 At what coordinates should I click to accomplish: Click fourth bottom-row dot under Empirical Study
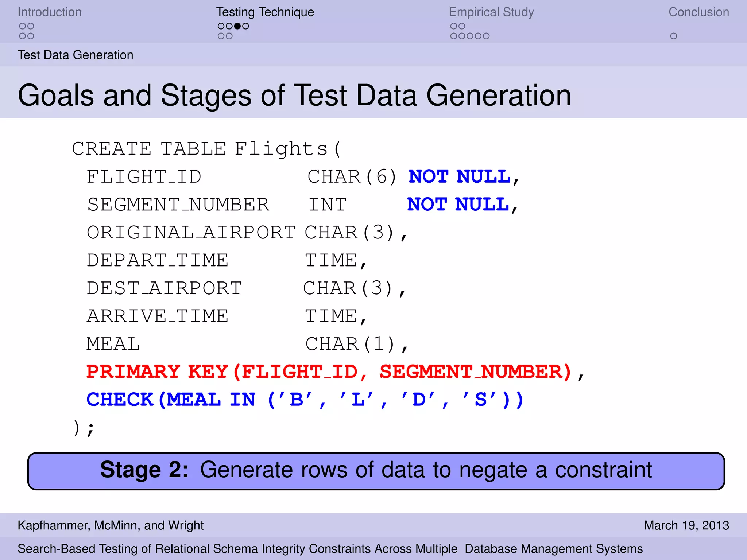point(478,36)
